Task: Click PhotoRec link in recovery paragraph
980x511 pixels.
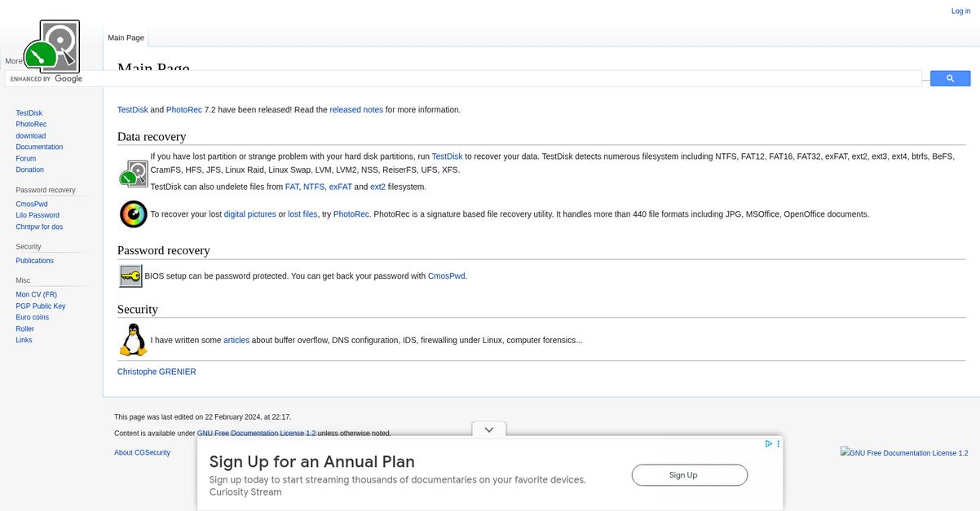Action: [x=351, y=214]
